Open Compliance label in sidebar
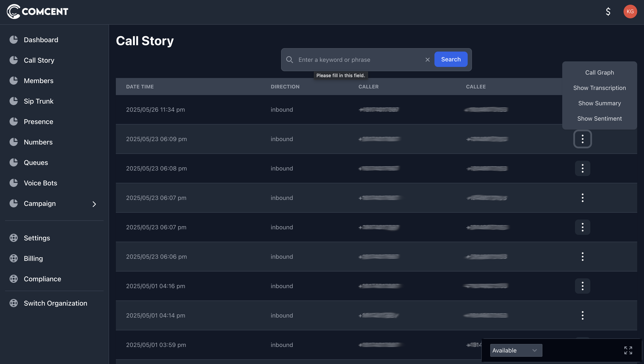This screenshot has width=644, height=364. (42, 279)
